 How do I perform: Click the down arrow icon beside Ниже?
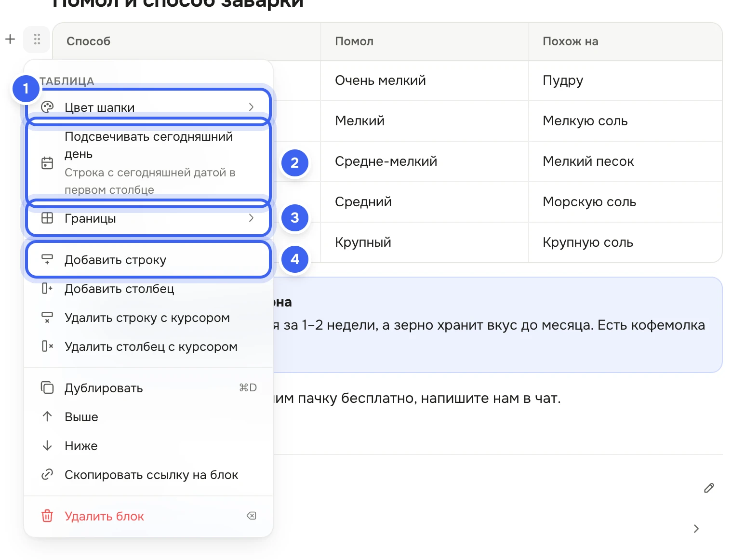[x=47, y=446]
